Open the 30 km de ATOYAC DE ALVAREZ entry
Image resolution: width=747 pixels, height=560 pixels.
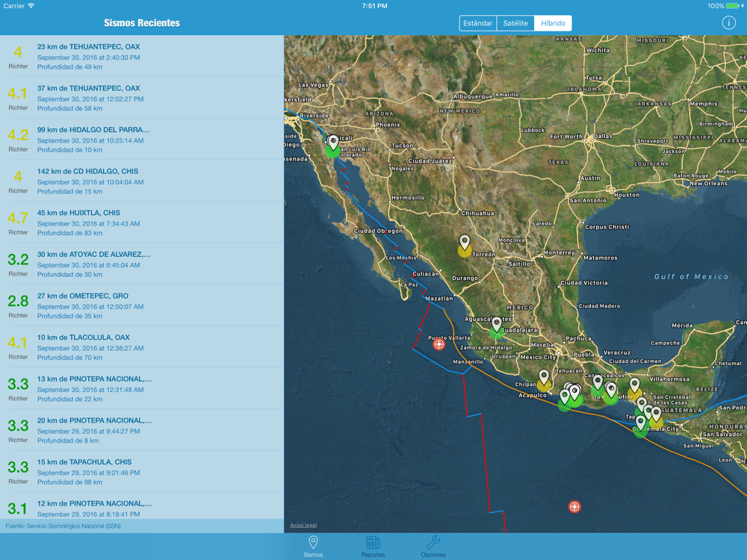click(x=142, y=264)
